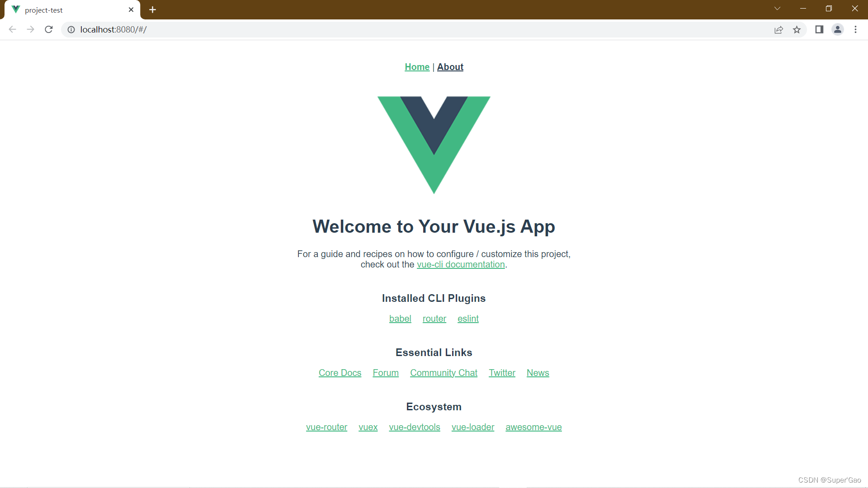Click the browser extensions icon
Viewport: 868px width, 488px height.
tap(820, 29)
